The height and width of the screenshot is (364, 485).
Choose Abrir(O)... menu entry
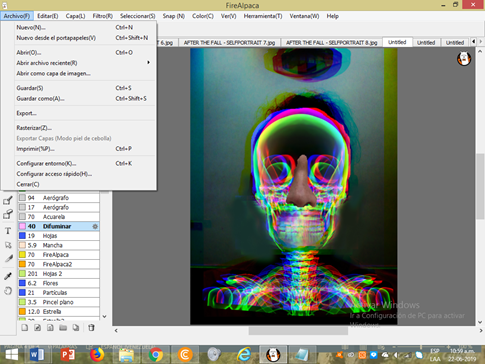(x=79, y=53)
